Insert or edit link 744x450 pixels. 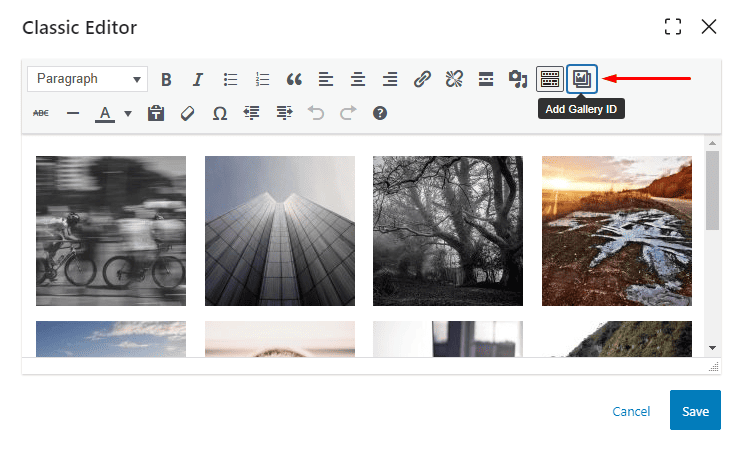(422, 79)
